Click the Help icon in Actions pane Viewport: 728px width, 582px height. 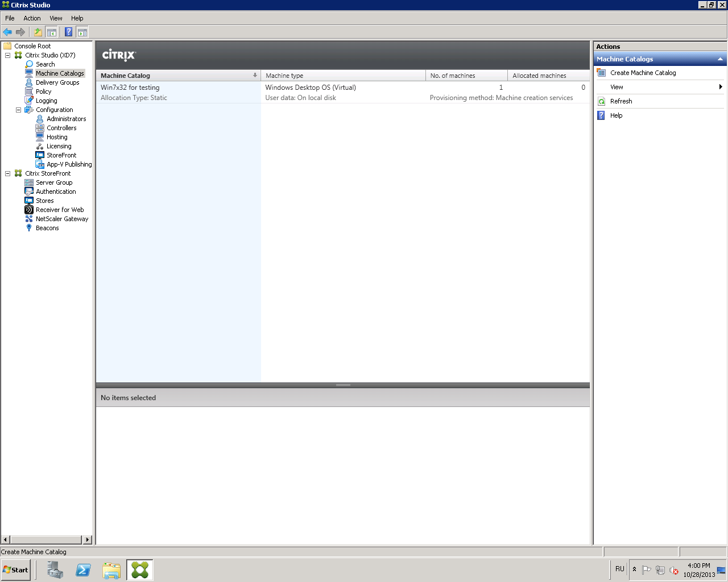601,115
